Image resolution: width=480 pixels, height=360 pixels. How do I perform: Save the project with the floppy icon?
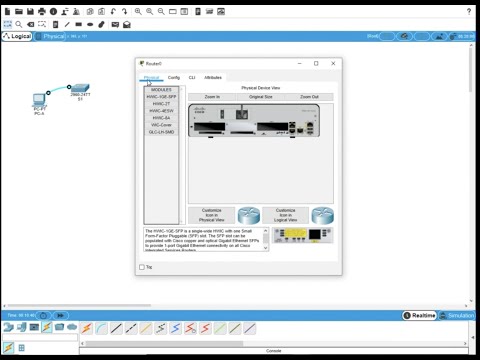pyautogui.click(x=30, y=12)
